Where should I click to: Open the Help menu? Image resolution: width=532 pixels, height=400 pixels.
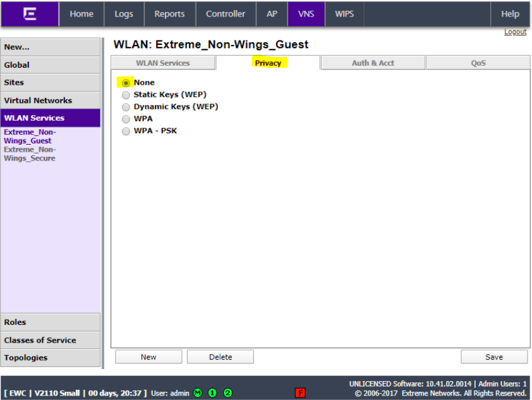tap(511, 14)
